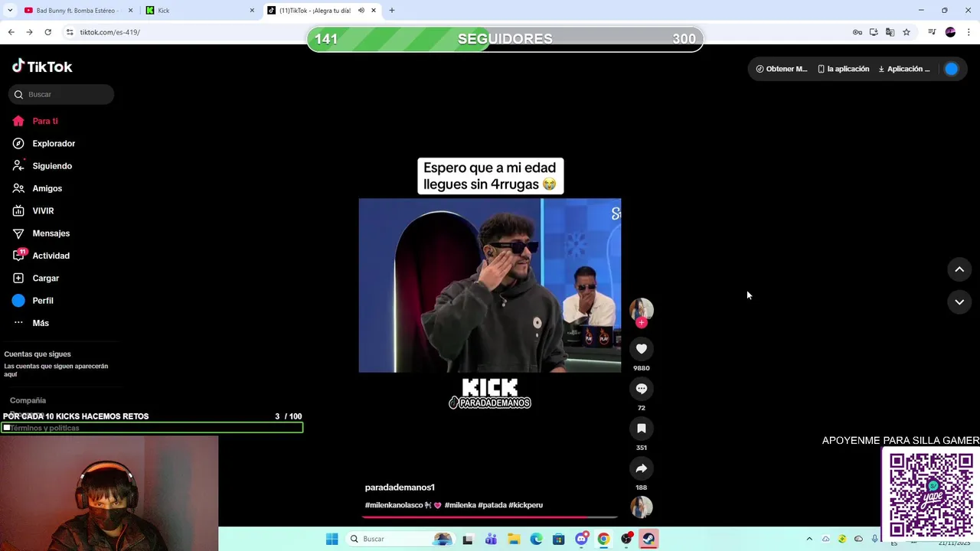
Task: Click the install app icon in address bar
Action: point(874,32)
